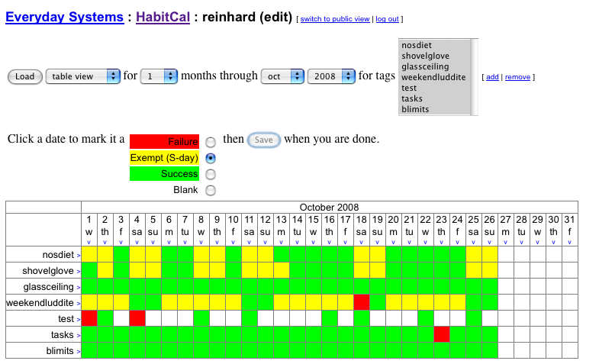Click the small v under day 1
The height and width of the screenshot is (364, 599).
click(x=89, y=242)
